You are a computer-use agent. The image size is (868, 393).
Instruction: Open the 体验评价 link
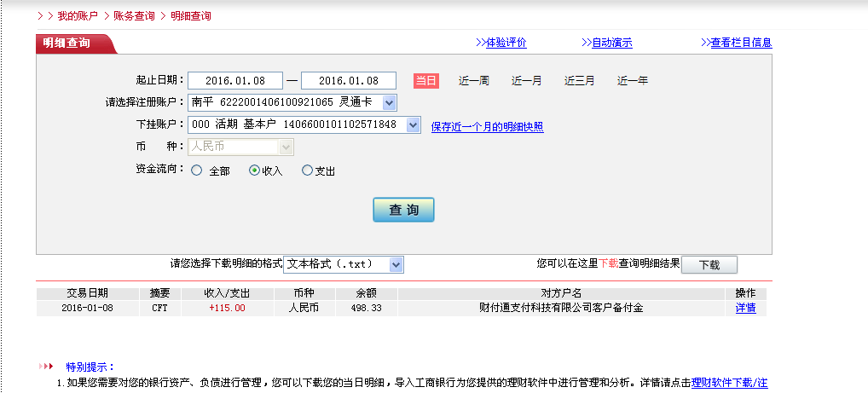coord(501,43)
